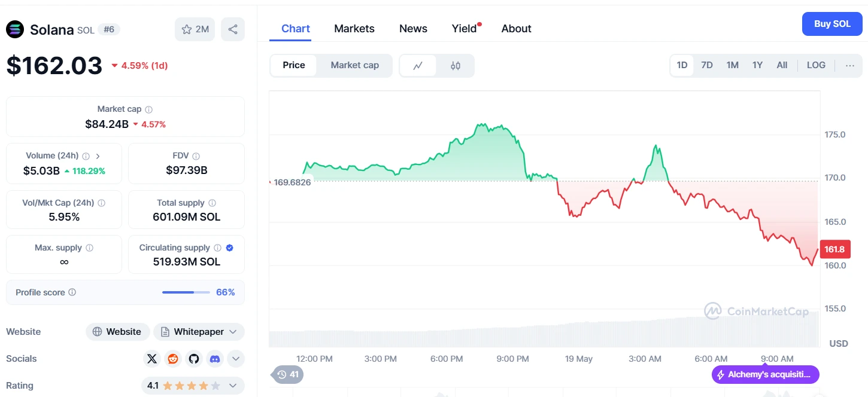Click the $162.03 price text

pyautogui.click(x=54, y=65)
